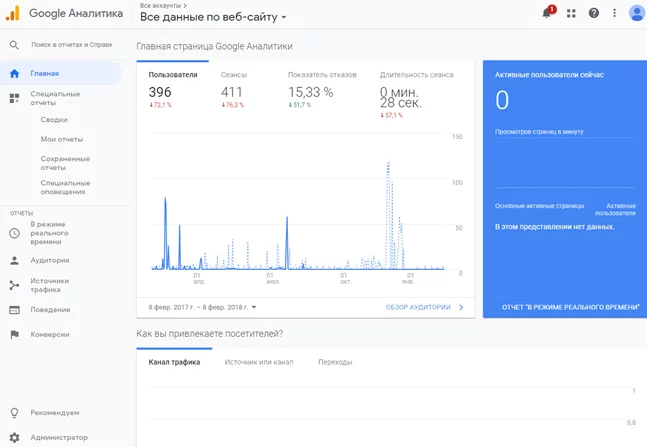The image size is (647, 447).
Task: Click the 411 sessions value
Action: 231,92
